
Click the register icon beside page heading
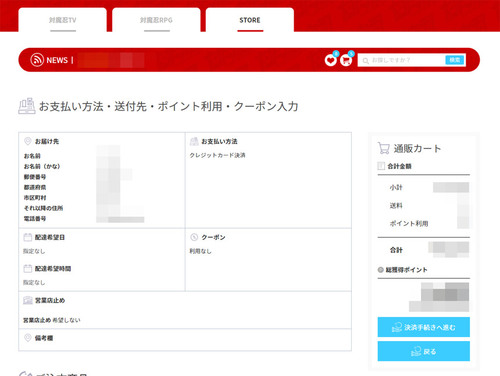(x=27, y=106)
